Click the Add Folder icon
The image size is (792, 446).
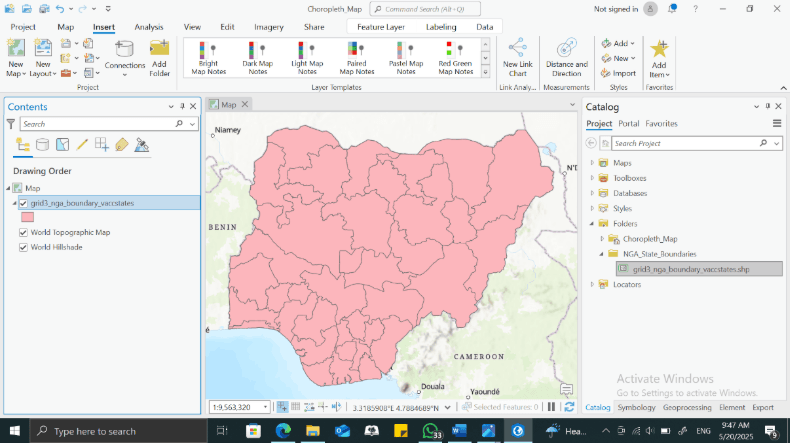tap(159, 58)
